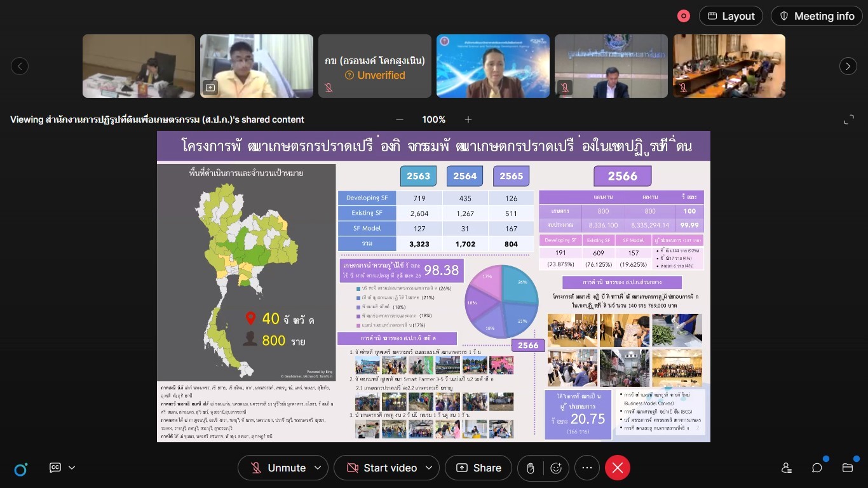This screenshot has width=868, height=488.
Task: Show next participant thumbnails
Action: pos(848,65)
